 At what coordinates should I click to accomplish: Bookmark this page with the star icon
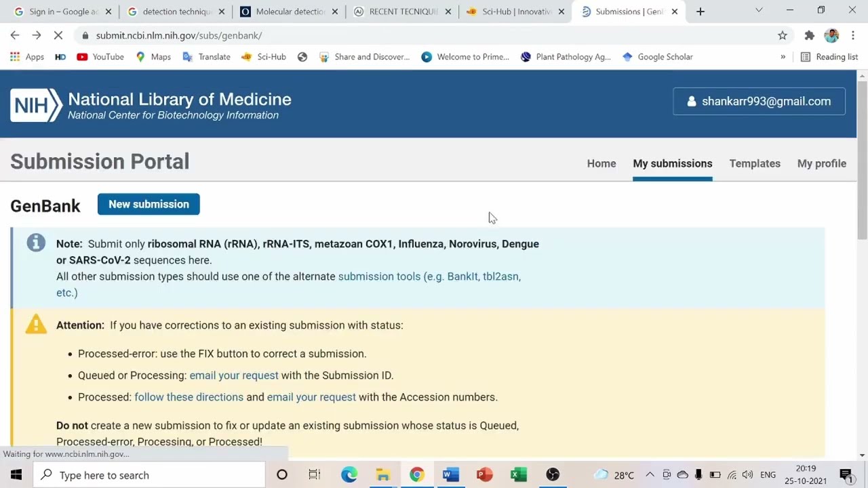pyautogui.click(x=783, y=35)
